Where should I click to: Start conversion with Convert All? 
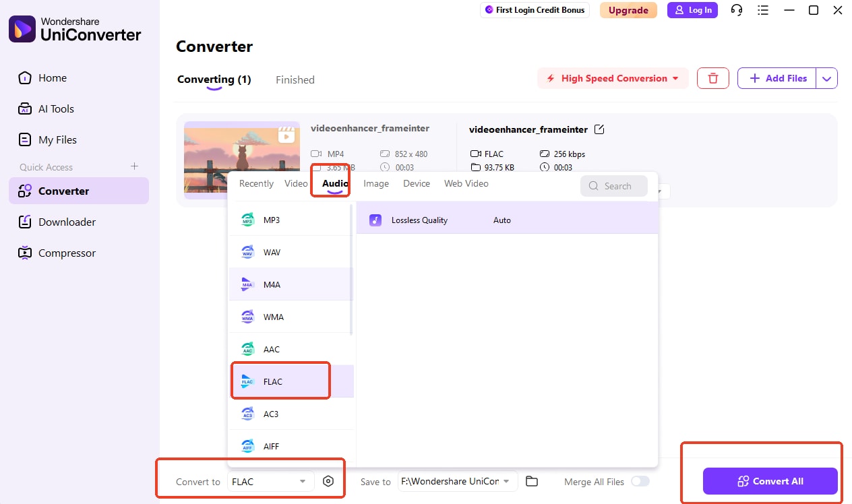tap(769, 481)
